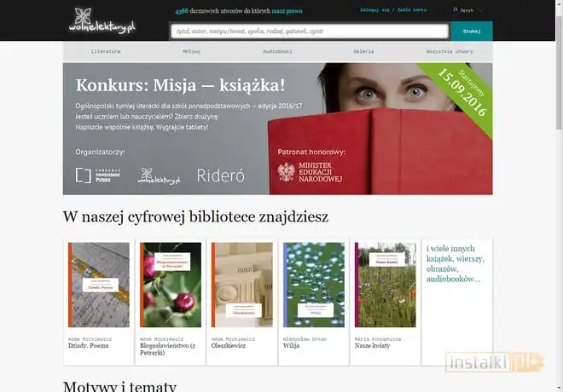
Task: Open the Galeria menu tab
Action: tap(363, 51)
